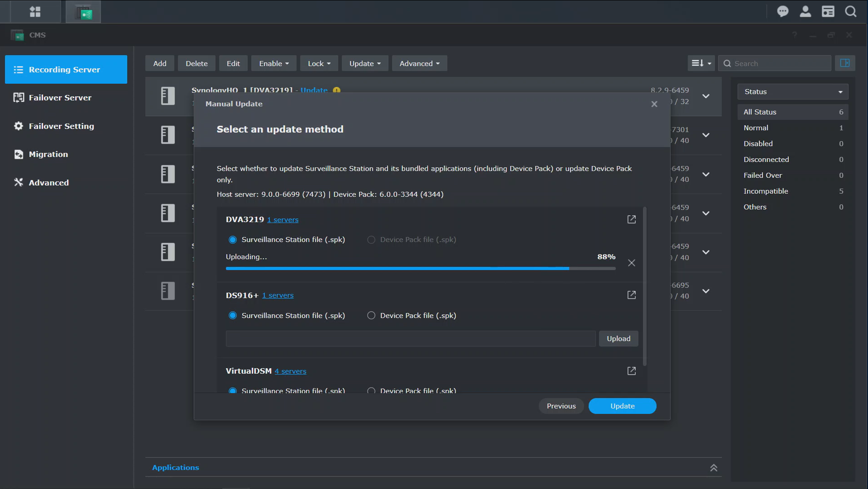The height and width of the screenshot is (489, 868).
Task: Collapse the Applications section double-chevron
Action: [714, 468]
